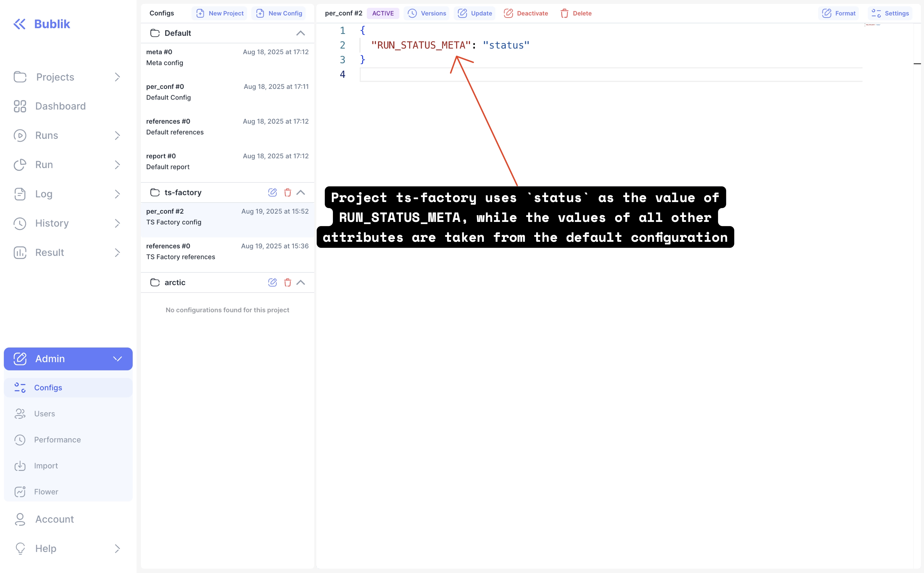924x573 pixels.
Task: Open version history with the Versions clock icon
Action: [412, 13]
